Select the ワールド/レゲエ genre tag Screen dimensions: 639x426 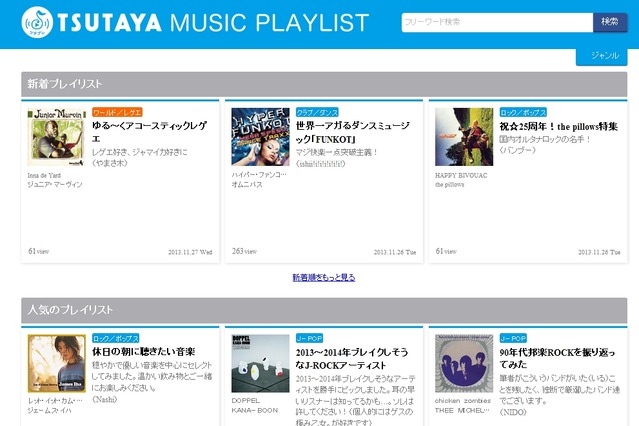[117, 112]
